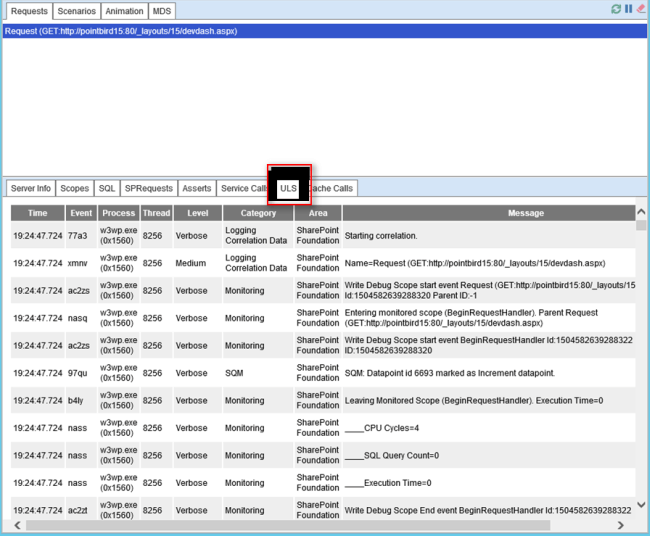Click the horizontal scrollbar right arrow
This screenshot has width=650, height=536.
[x=620, y=525]
